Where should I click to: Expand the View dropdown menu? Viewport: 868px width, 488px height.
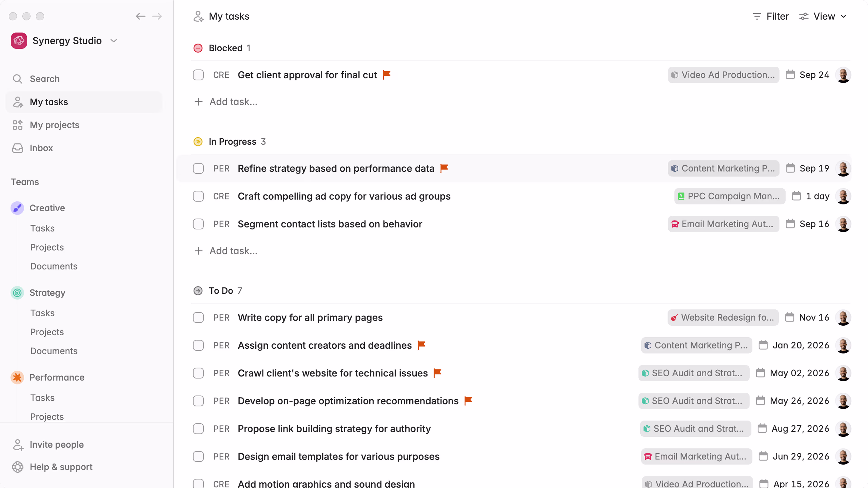pyautogui.click(x=823, y=16)
